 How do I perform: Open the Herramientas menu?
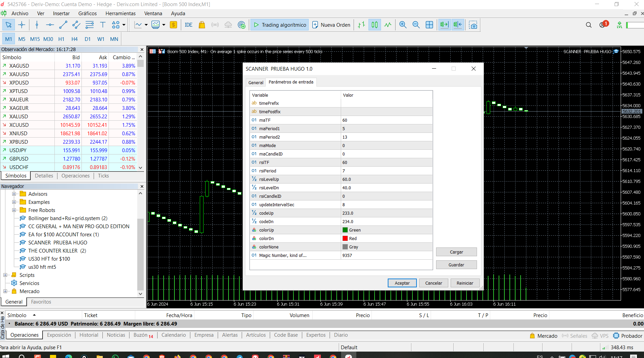click(120, 14)
